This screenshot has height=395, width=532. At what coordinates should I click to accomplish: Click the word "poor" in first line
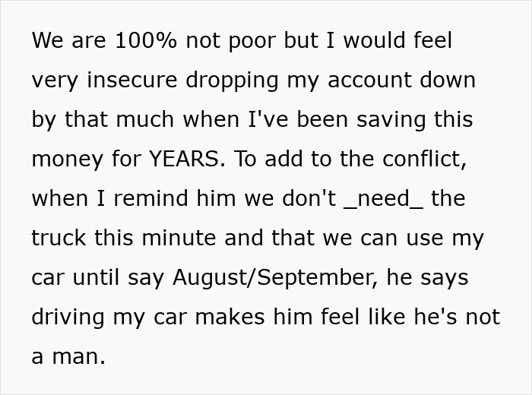(252, 40)
